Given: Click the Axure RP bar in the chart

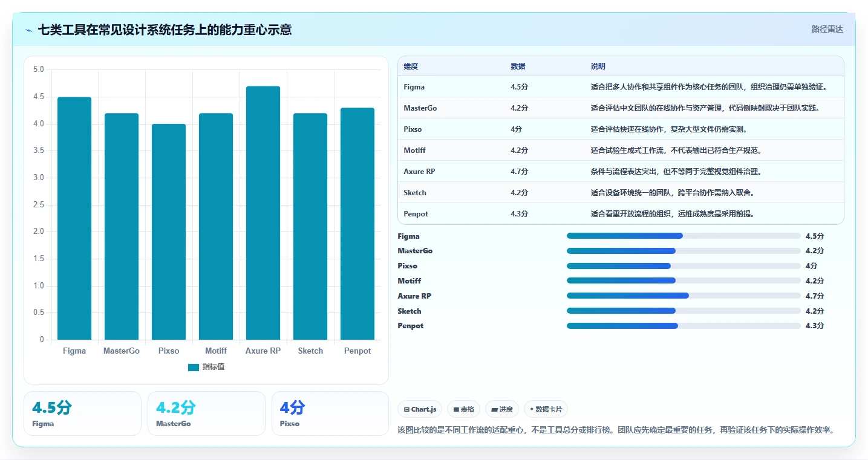Looking at the screenshot, I should click(263, 213).
